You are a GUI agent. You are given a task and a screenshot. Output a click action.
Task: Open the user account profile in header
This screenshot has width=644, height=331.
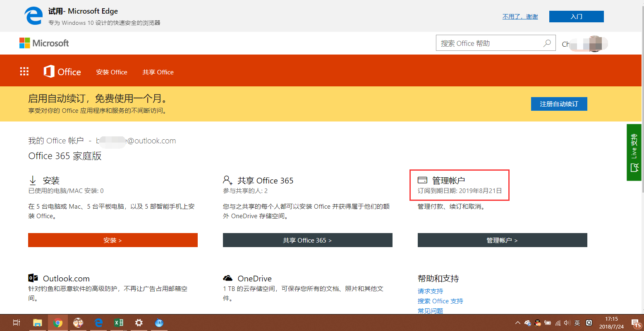[x=585, y=43]
